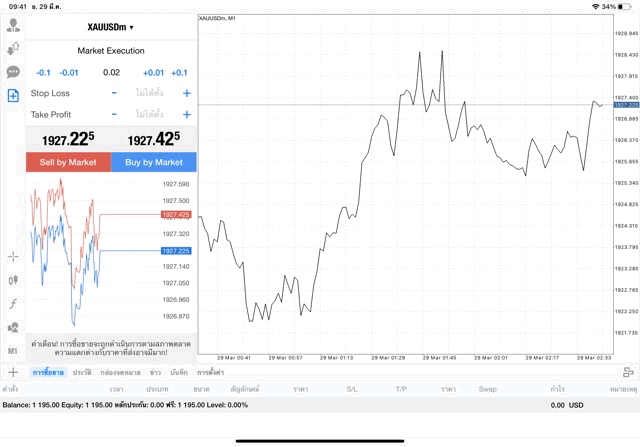The height and width of the screenshot is (447, 640).
Task: Increase the volume by 0.01
Action: 153,73
